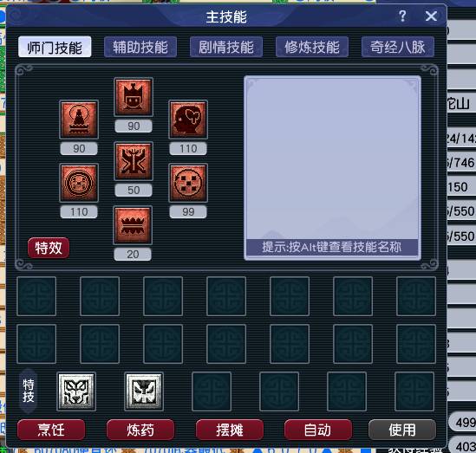Screen dimensions: 476x453
Task: Click the 炼药 button
Action: click(x=140, y=430)
